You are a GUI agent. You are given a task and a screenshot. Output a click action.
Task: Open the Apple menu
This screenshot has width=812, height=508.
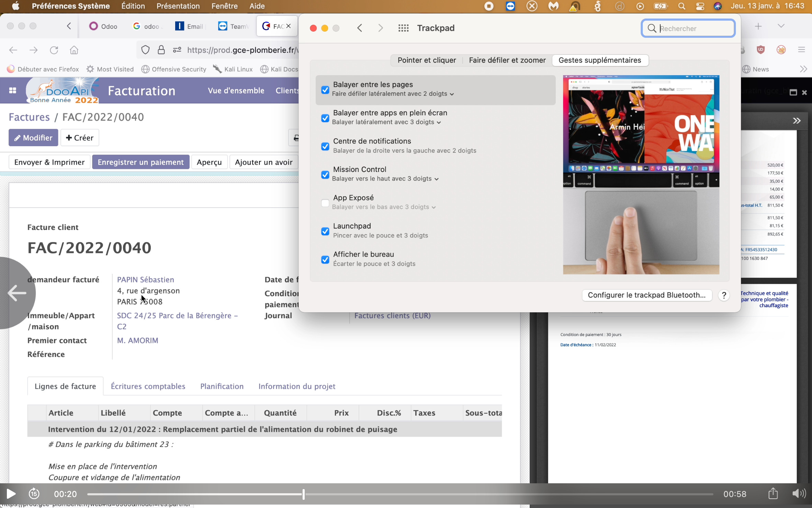pyautogui.click(x=15, y=6)
